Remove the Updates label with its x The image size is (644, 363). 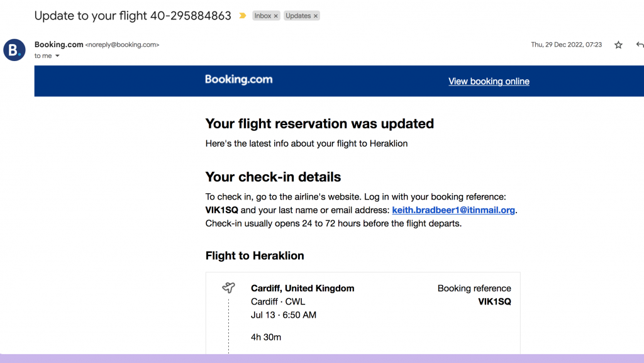pyautogui.click(x=316, y=16)
